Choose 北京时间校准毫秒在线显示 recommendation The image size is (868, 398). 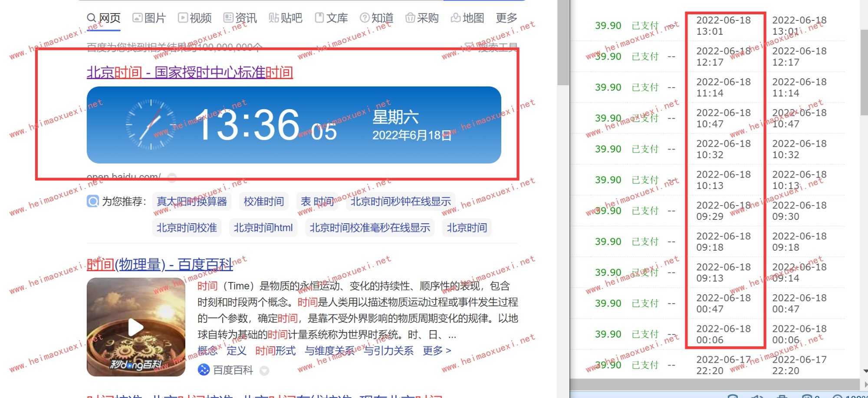click(x=370, y=228)
